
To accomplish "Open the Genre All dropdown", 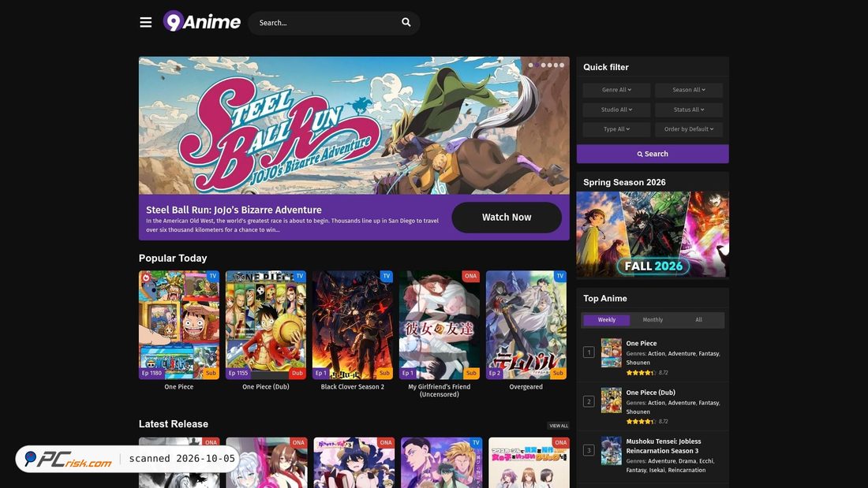I will tap(616, 90).
